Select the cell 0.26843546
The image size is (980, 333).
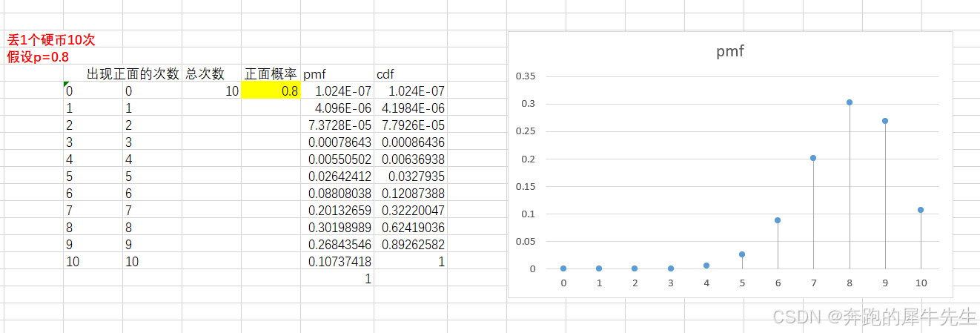pyautogui.click(x=337, y=245)
